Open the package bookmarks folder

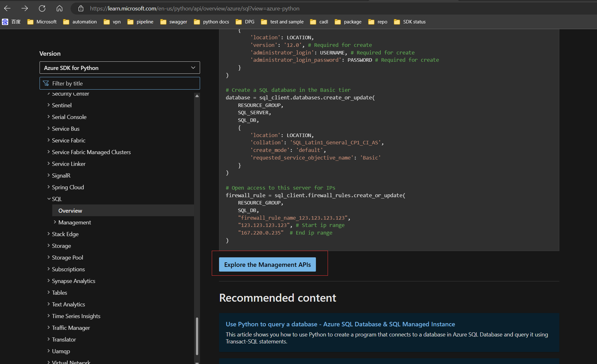(x=348, y=22)
